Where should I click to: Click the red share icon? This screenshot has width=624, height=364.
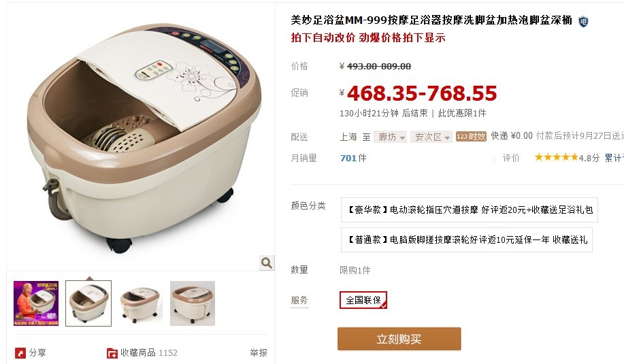click(20, 353)
